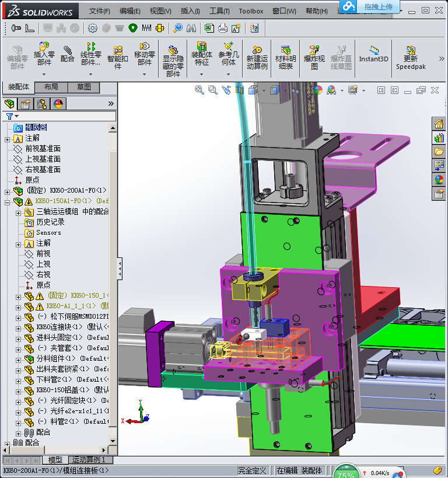Click view orientation cube icon
448x478 pixels.
(x=253, y=90)
